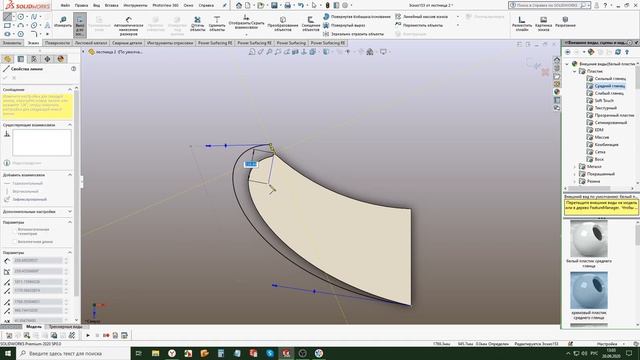Click Картинка эскиза tool
The height and width of the screenshot is (360, 640).
tap(543, 24)
